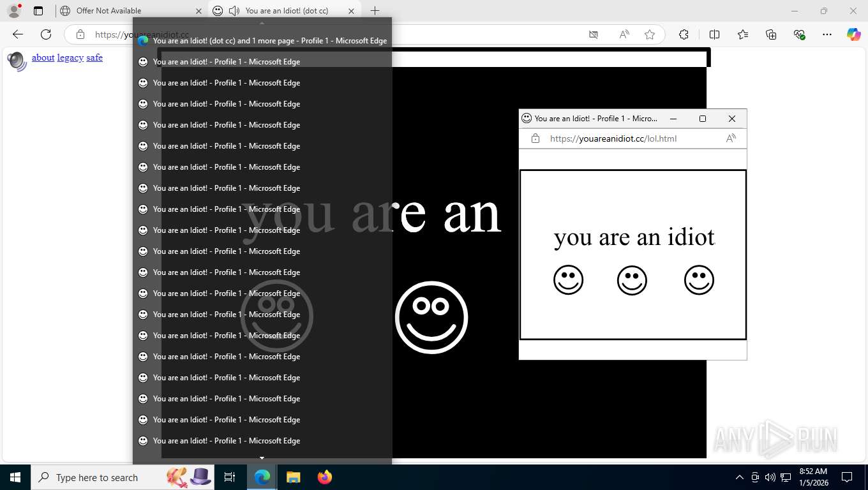
Task: Open Browser essentials heart icon
Action: coord(799,34)
